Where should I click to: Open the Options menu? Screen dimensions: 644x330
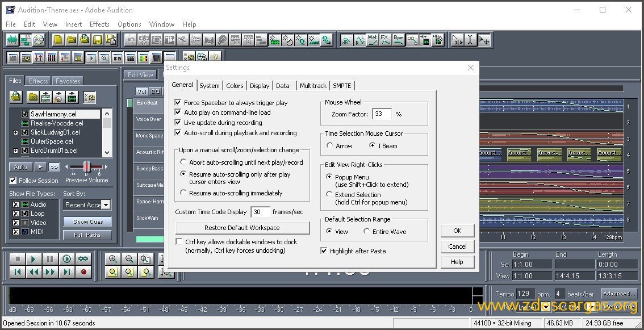[129, 24]
